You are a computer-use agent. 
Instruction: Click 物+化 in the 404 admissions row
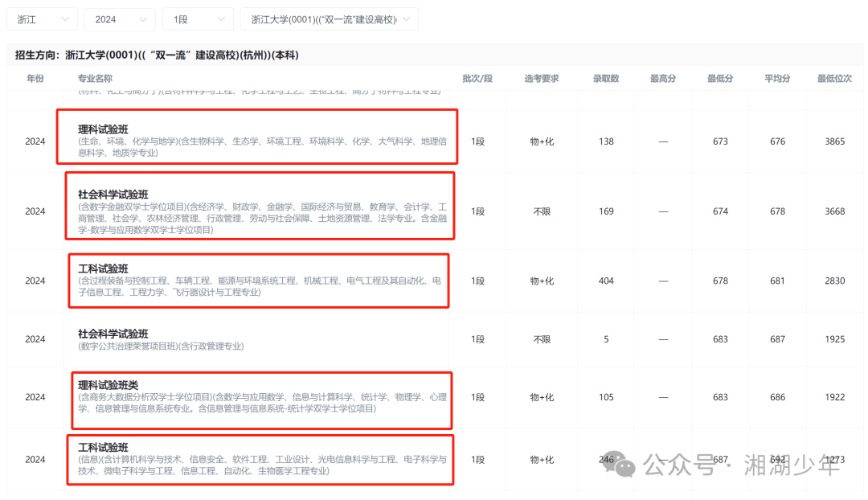click(542, 281)
